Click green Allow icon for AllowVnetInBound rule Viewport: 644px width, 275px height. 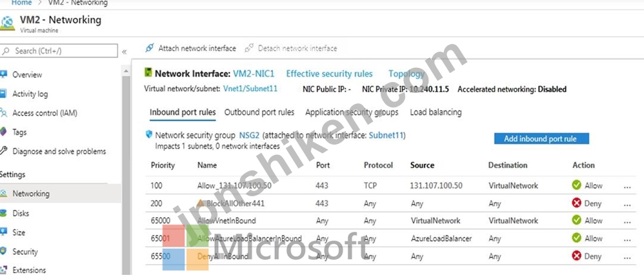tap(577, 220)
